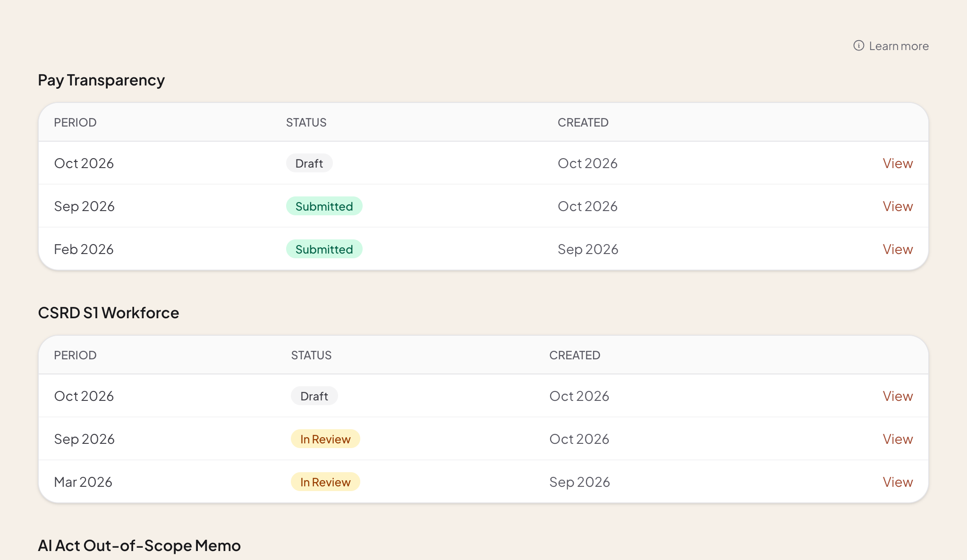Click Feb 2026 period cell in Pay Transparency
The width and height of the screenshot is (967, 560).
point(84,249)
